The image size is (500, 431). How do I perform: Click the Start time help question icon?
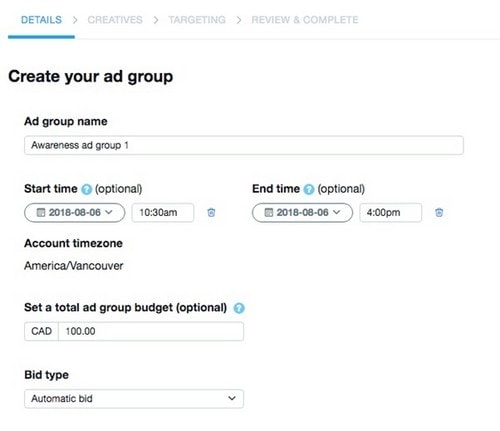coord(86,189)
